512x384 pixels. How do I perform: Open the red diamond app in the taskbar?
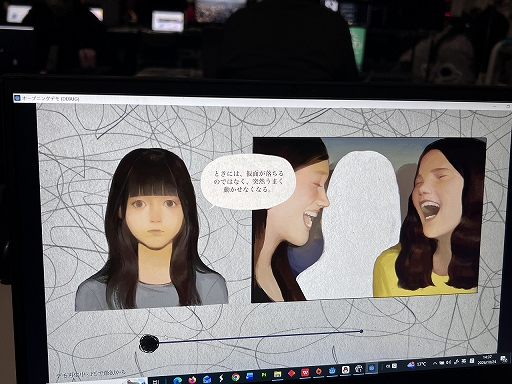[x=291, y=373]
